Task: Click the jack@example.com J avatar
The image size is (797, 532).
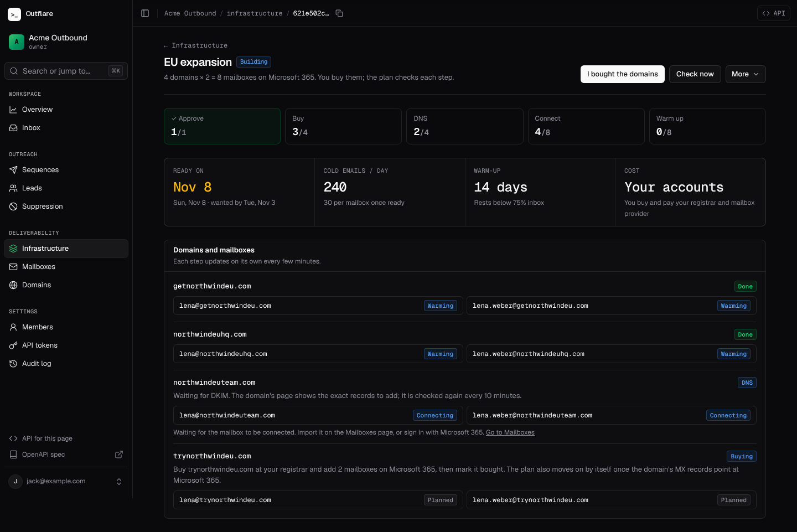Action: (15, 482)
